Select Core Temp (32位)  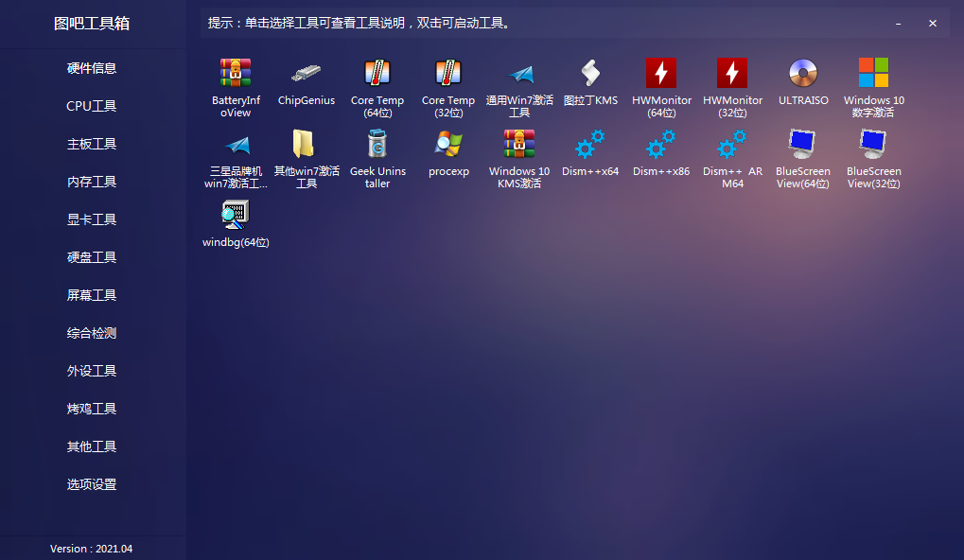tap(447, 85)
